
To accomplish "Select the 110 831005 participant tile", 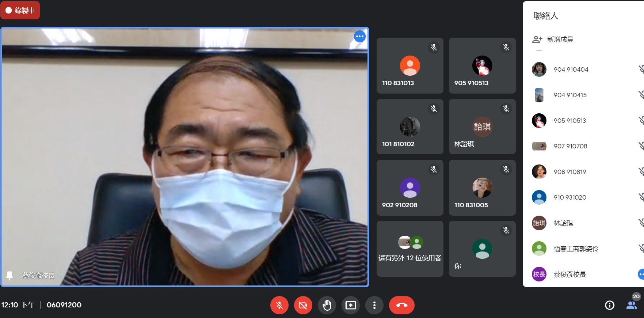I will pos(482,188).
